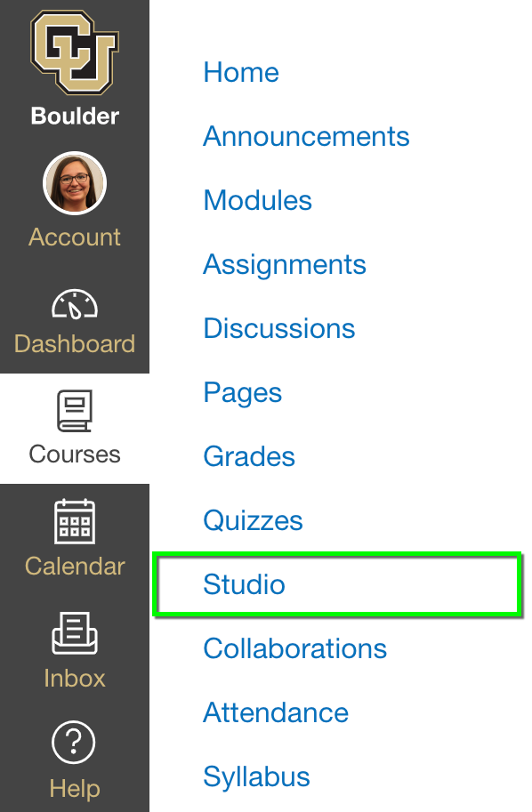Select the highlighted Studio link

(244, 584)
